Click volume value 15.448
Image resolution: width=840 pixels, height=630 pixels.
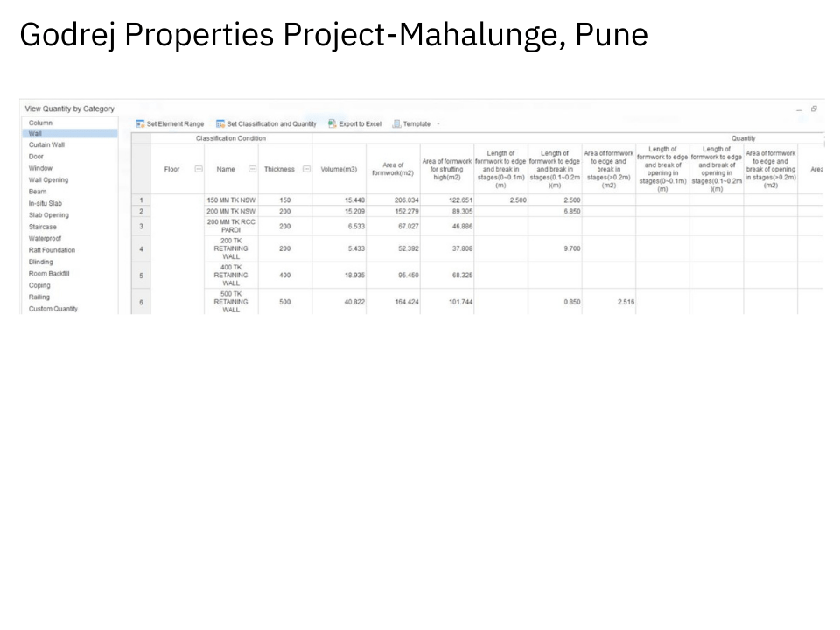(354, 199)
